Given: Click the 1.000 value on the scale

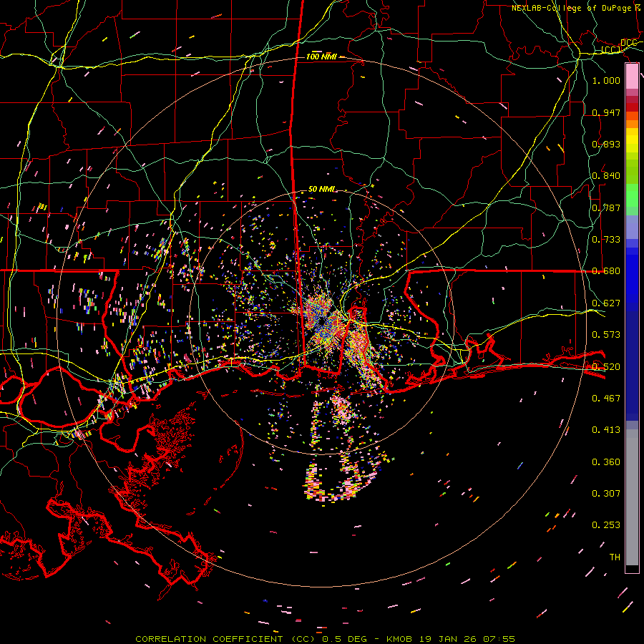Looking at the screenshot, I should tap(606, 80).
